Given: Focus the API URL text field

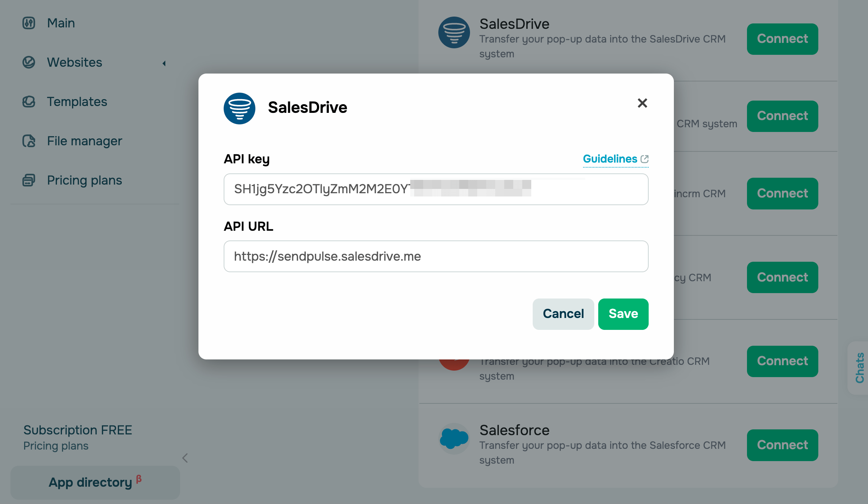Looking at the screenshot, I should [436, 256].
